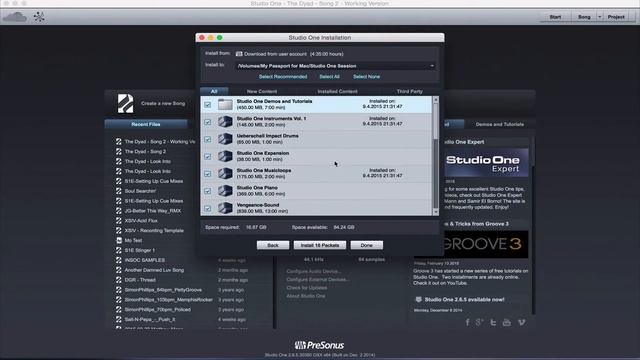Open the Facebook social icon
The height and width of the screenshot is (360, 640).
468,322
